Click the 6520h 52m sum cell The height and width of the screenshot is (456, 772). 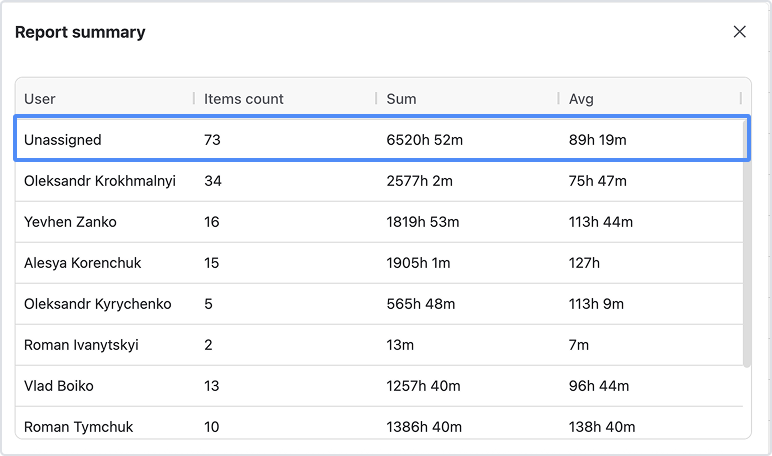click(425, 140)
